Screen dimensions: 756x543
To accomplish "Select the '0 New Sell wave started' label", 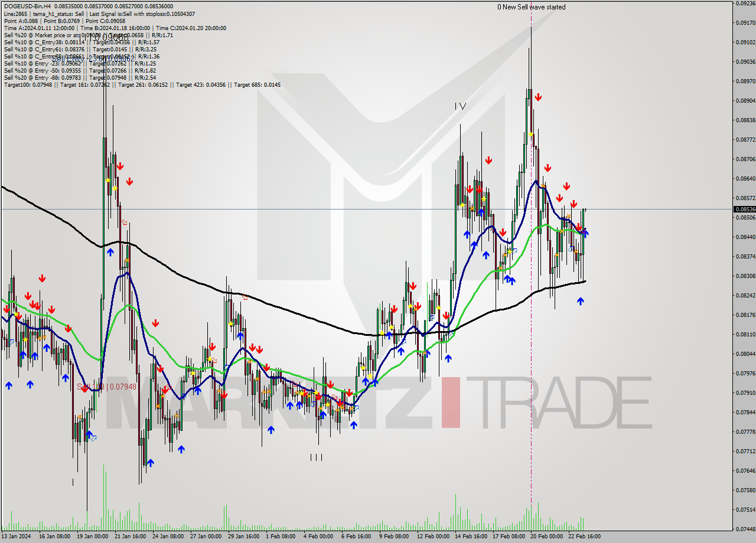I will (x=531, y=7).
